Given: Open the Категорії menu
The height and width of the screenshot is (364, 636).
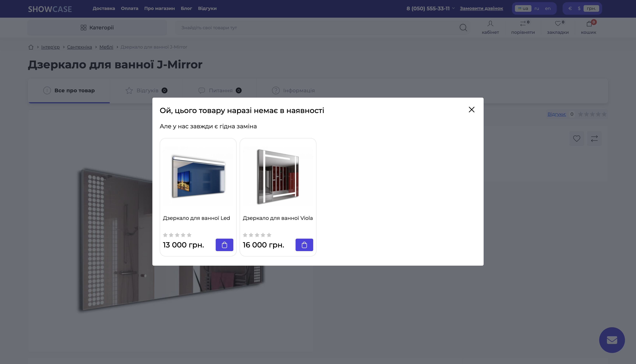Looking at the screenshot, I should tap(97, 28).
